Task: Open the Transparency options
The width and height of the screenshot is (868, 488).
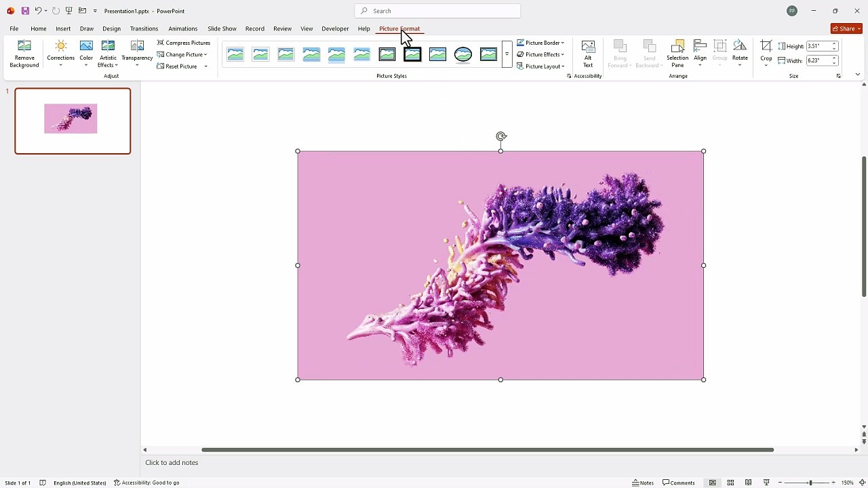Action: (137, 54)
